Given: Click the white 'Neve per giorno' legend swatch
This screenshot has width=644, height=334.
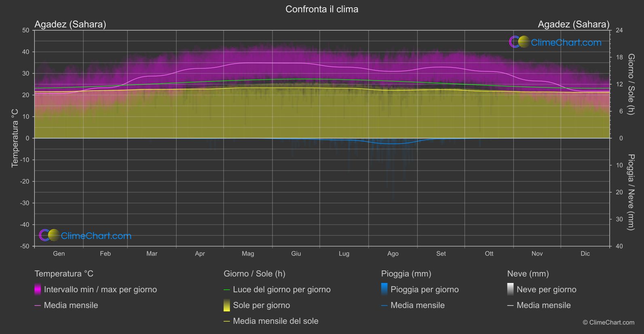Looking at the screenshot, I should pyautogui.click(x=511, y=289).
